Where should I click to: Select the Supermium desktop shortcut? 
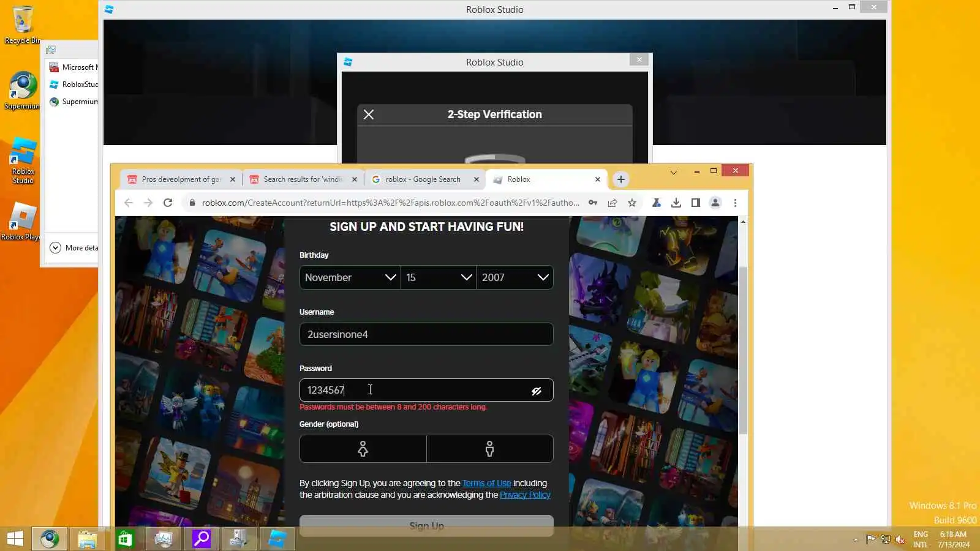point(23,91)
